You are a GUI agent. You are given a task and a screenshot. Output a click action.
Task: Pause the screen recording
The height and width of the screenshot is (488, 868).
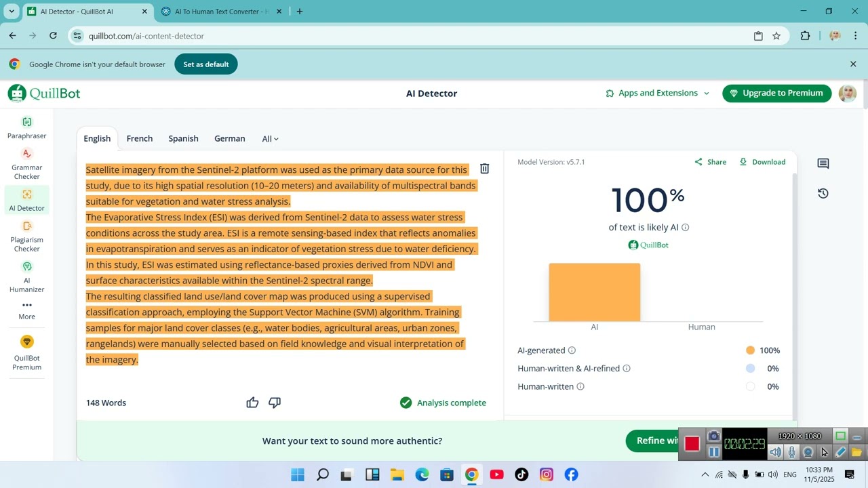[x=713, y=452]
